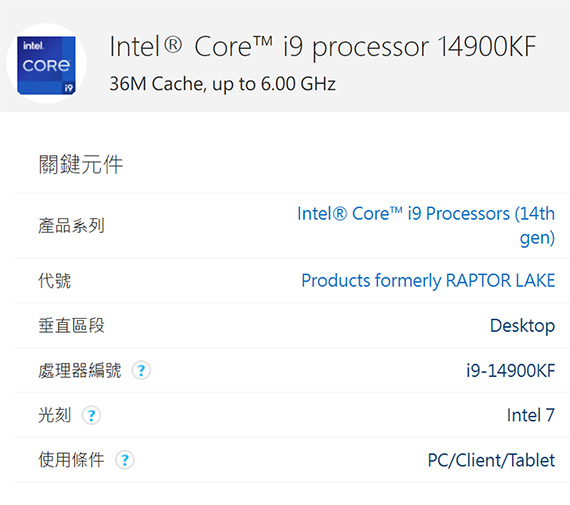
Task: Click the 使用條件 label text
Action: tap(71, 460)
